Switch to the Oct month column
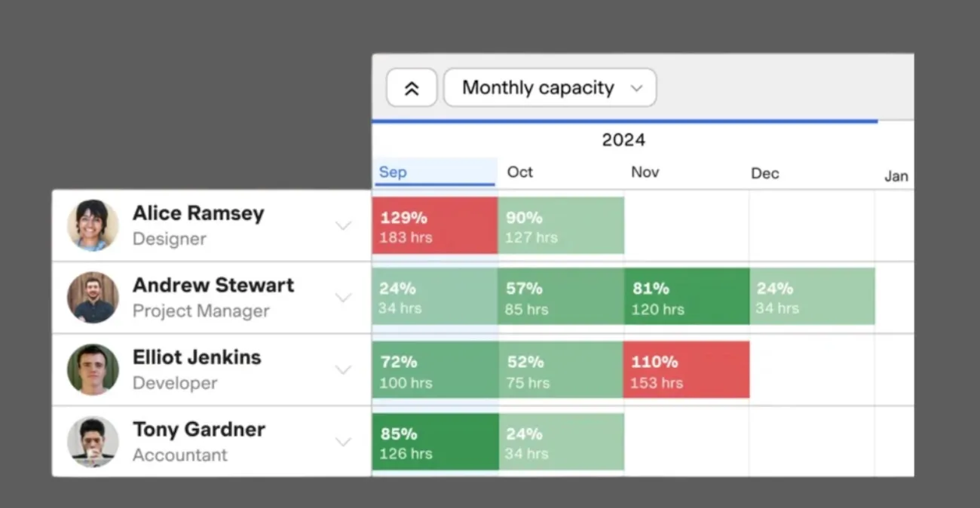Image resolution: width=980 pixels, height=508 pixels. click(x=519, y=172)
